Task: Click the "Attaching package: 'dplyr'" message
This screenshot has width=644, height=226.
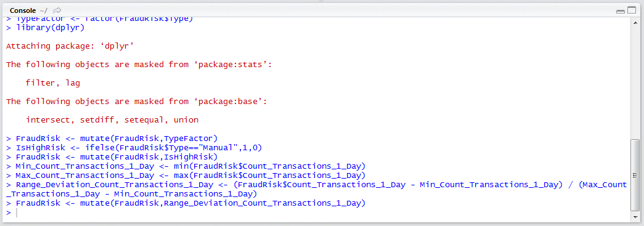Action: pos(70,46)
